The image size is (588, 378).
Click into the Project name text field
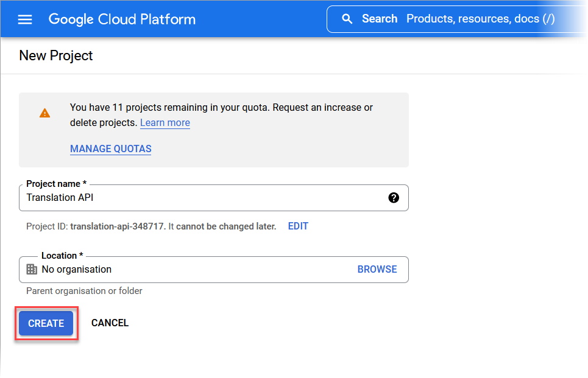(214, 197)
